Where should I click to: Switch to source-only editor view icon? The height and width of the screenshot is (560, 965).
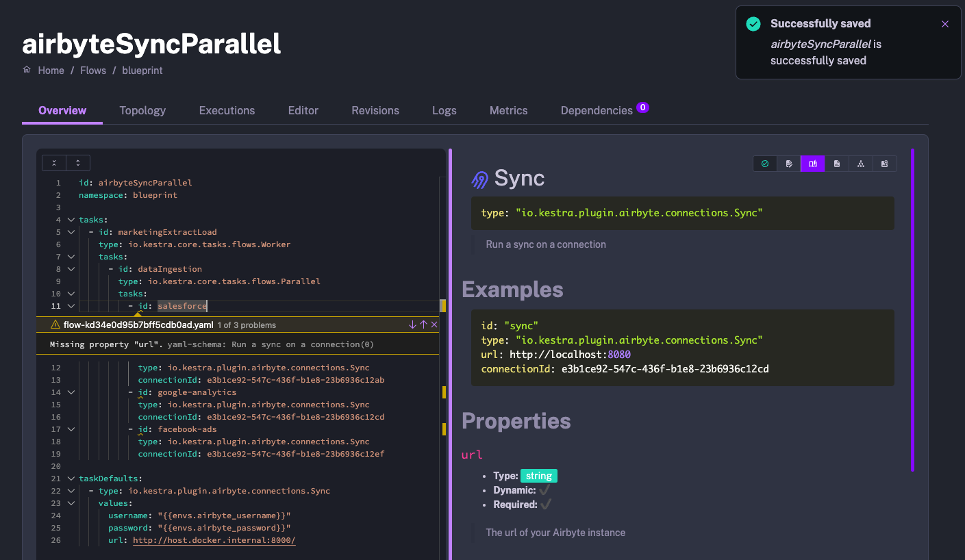[789, 164]
